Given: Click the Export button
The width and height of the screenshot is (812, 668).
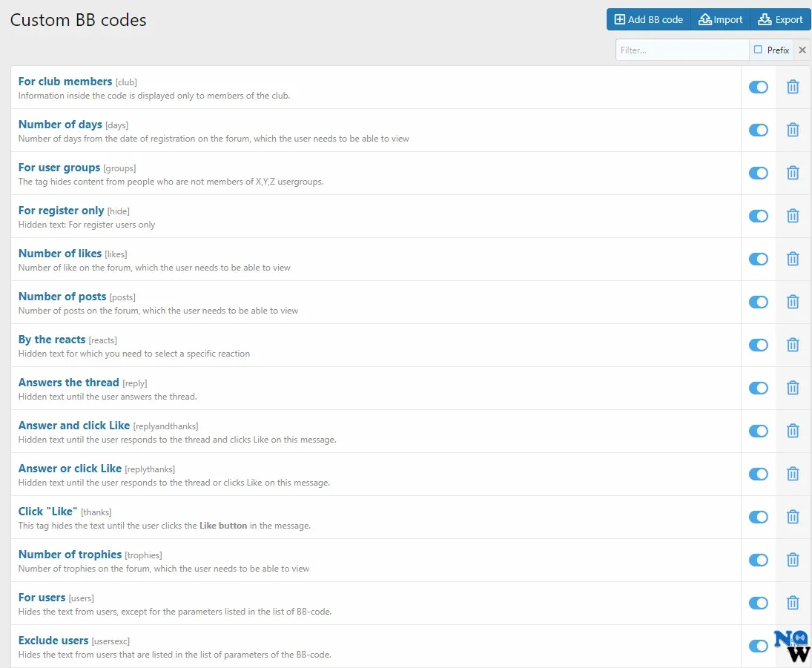Looking at the screenshot, I should tap(779, 19).
